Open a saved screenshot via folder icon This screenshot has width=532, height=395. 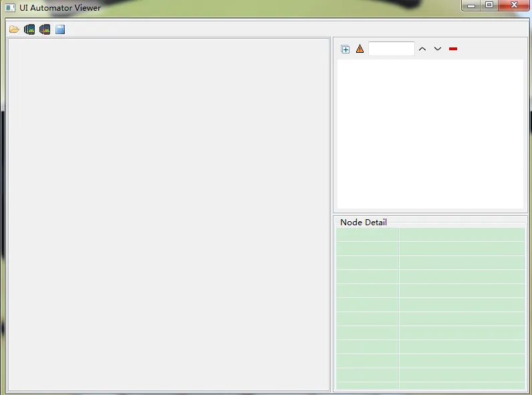[x=14, y=29]
